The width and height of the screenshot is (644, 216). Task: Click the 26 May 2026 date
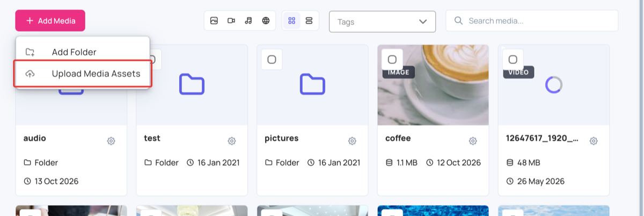[541, 181]
